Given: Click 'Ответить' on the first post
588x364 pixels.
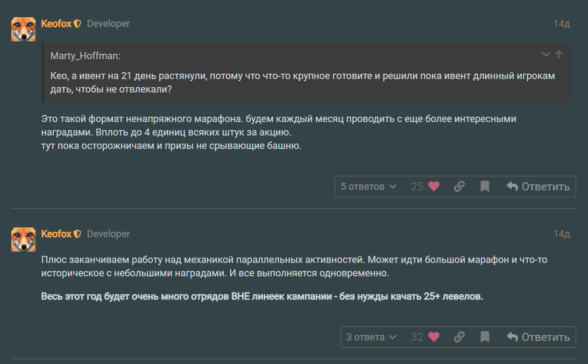Looking at the screenshot, I should tap(538, 187).
